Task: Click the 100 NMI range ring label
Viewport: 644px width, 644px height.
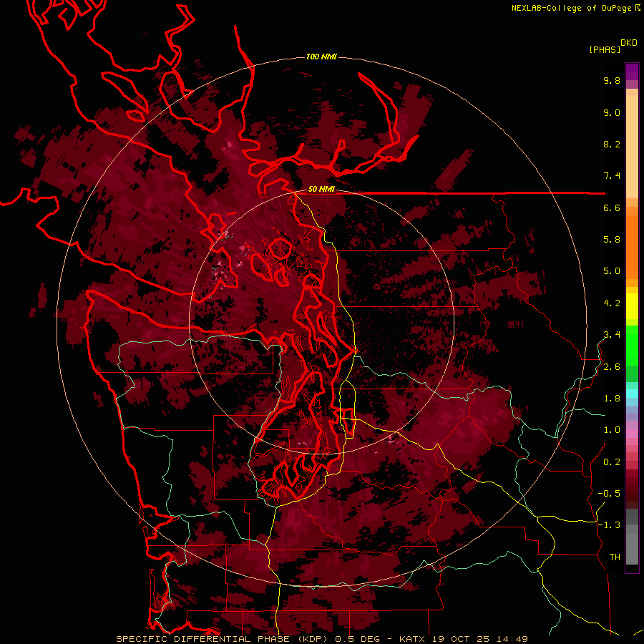Action: pos(321,57)
